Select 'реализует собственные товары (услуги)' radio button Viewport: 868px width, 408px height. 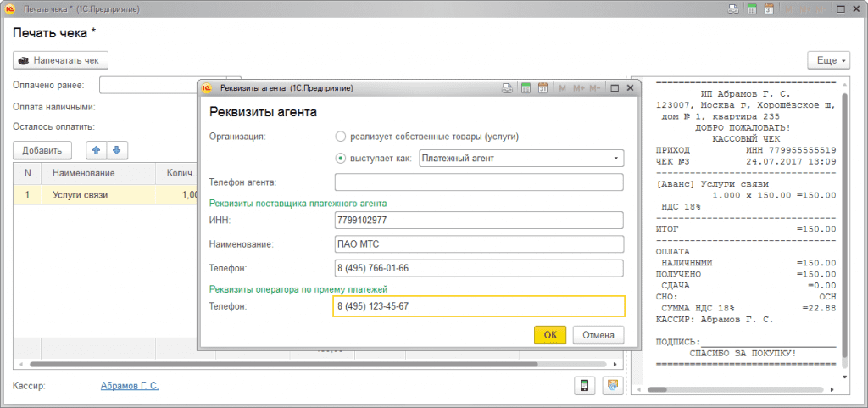tap(341, 136)
